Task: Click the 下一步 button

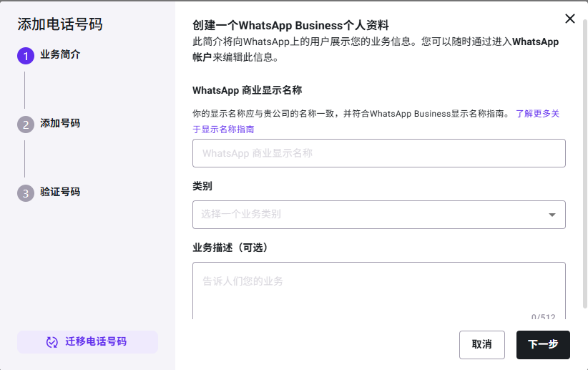Action: (543, 344)
